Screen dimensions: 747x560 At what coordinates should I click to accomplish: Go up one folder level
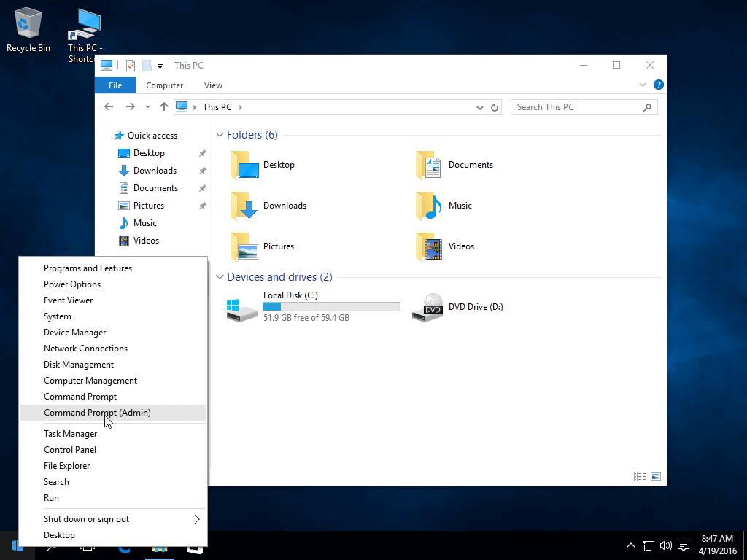164,107
